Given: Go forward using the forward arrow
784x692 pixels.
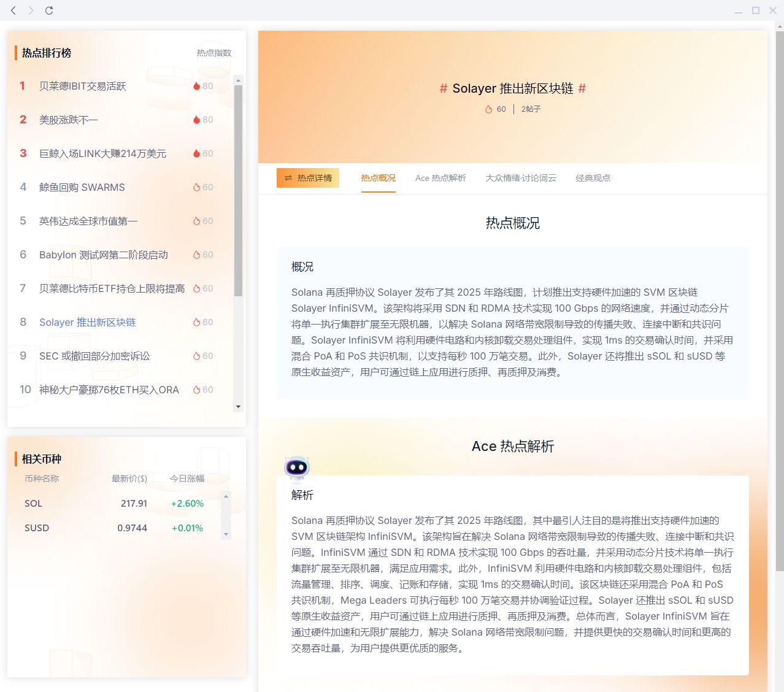Looking at the screenshot, I should point(31,10).
